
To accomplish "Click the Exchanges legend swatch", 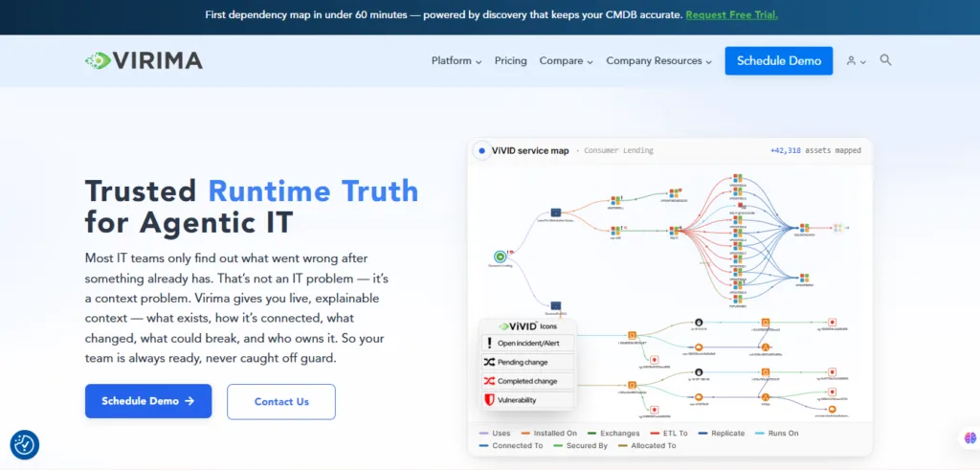I will coord(591,433).
